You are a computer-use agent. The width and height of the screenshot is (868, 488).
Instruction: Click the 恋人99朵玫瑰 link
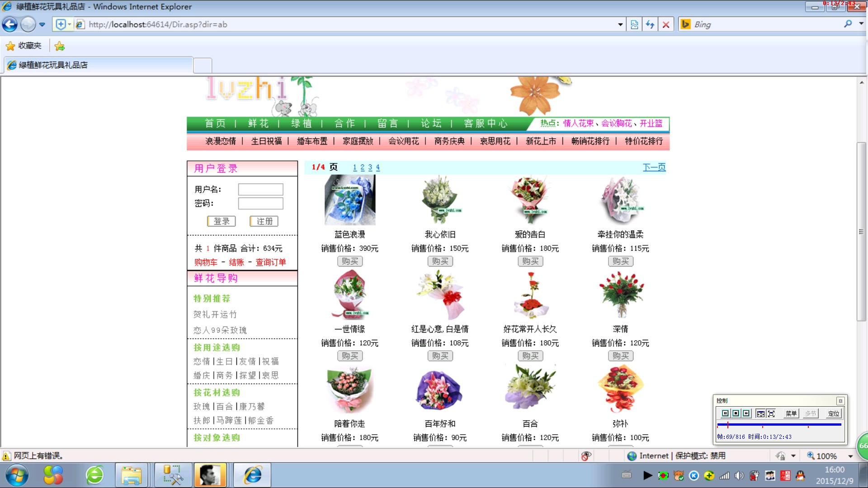point(220,330)
